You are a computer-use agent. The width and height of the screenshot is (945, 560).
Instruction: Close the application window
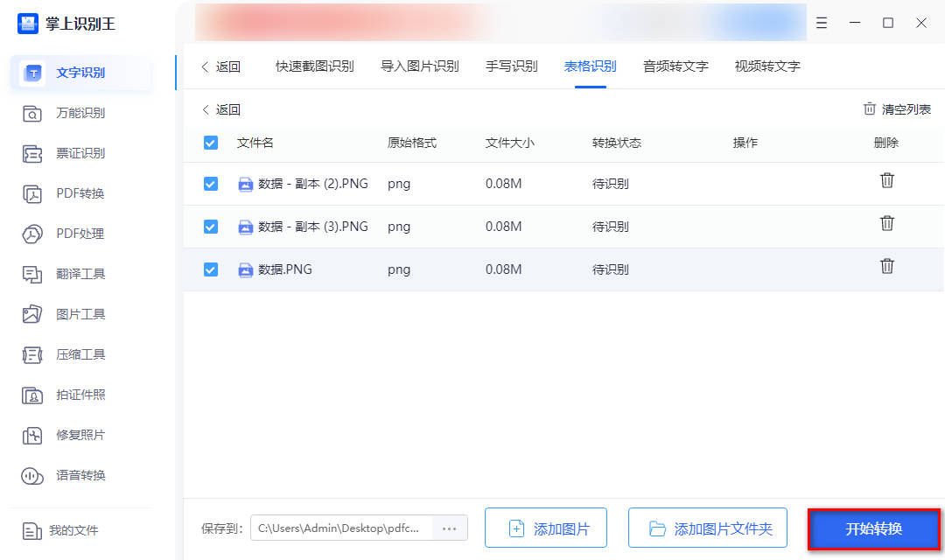920,23
